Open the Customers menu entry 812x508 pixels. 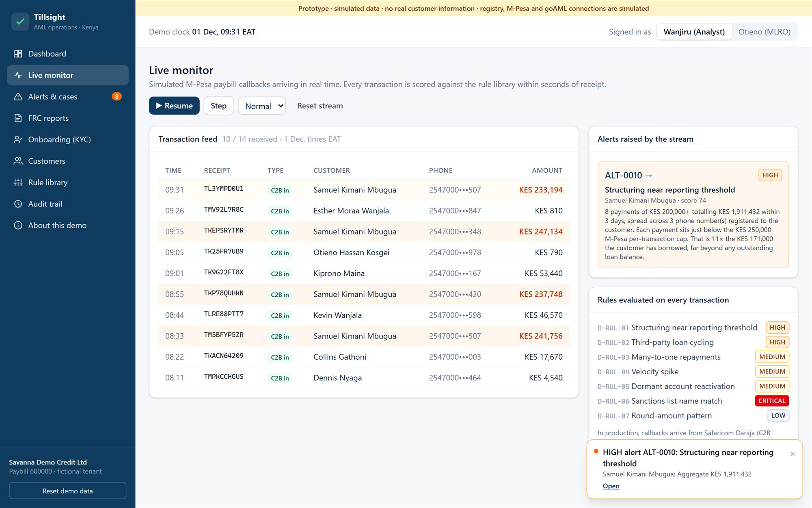[x=68, y=161]
